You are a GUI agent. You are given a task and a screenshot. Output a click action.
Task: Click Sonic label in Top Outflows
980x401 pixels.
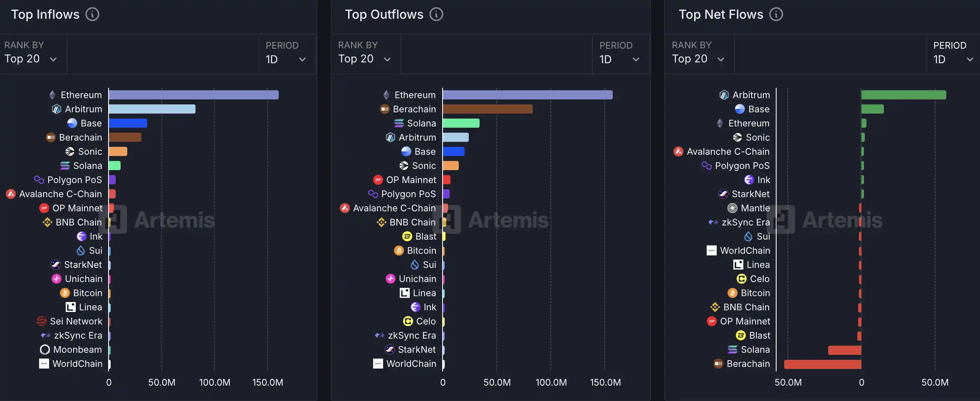click(424, 166)
